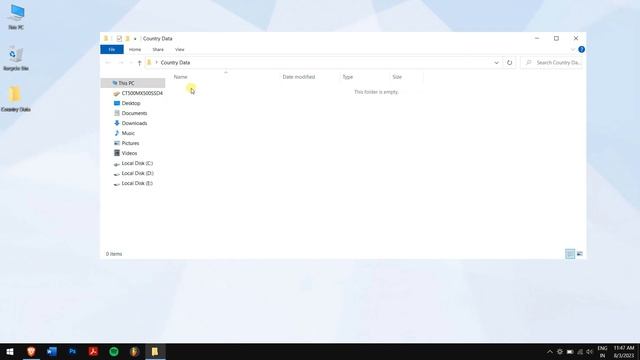Open the View ribbon tab
Screen dimensions: 640x360
180,49
